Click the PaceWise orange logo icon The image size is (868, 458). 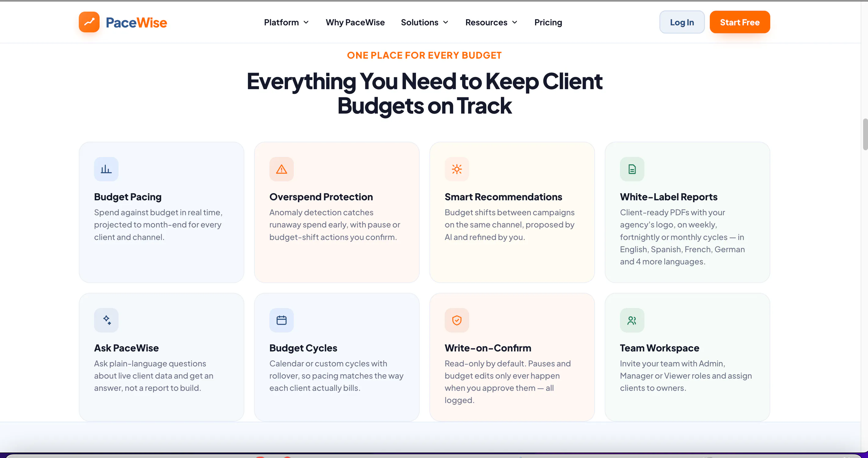coord(89,22)
